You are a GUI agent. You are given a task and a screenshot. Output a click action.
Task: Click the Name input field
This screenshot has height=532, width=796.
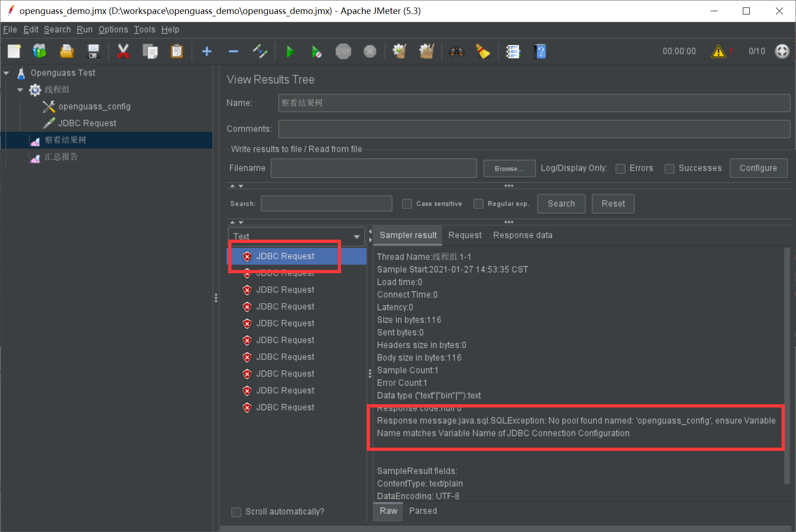tap(534, 103)
